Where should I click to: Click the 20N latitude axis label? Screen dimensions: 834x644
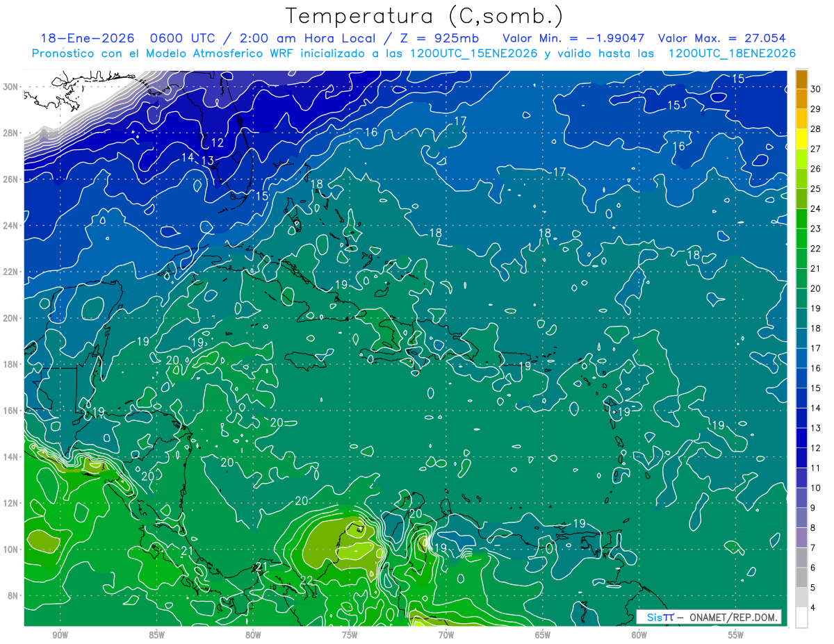click(x=11, y=318)
